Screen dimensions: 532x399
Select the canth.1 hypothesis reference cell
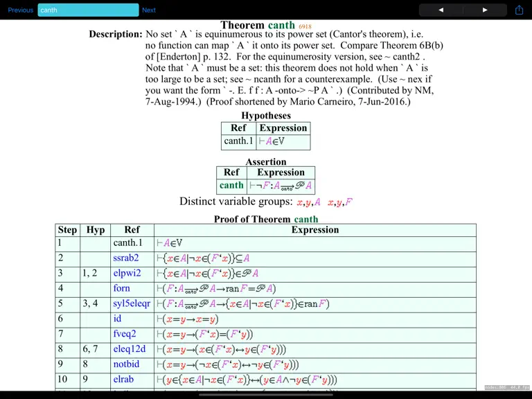pyautogui.click(x=238, y=141)
